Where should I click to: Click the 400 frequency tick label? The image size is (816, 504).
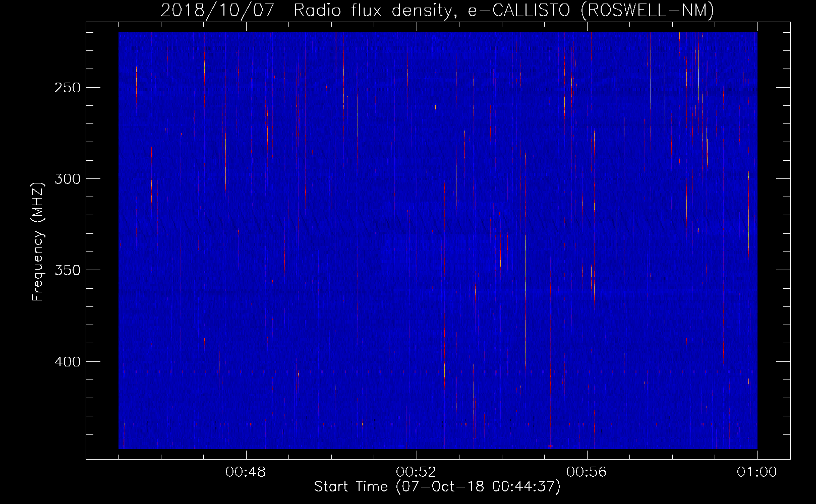point(68,362)
